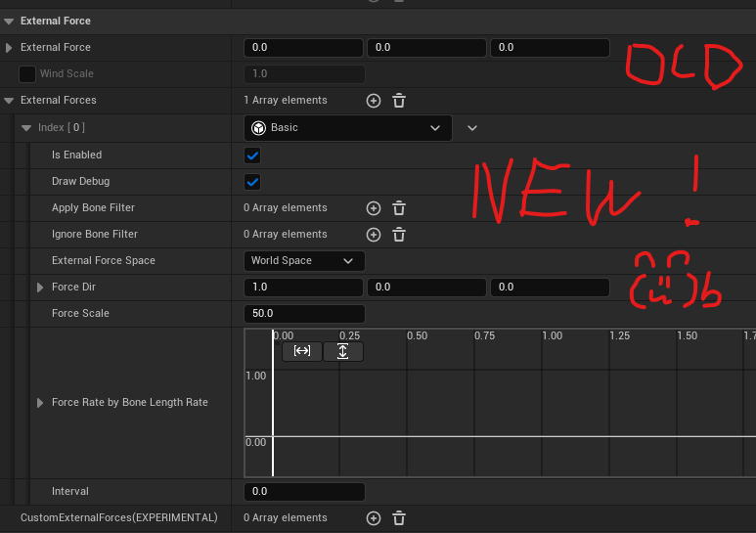Viewport: 756px width, 533px height.
Task: Open the Basic force type dropdown
Action: coord(348,128)
